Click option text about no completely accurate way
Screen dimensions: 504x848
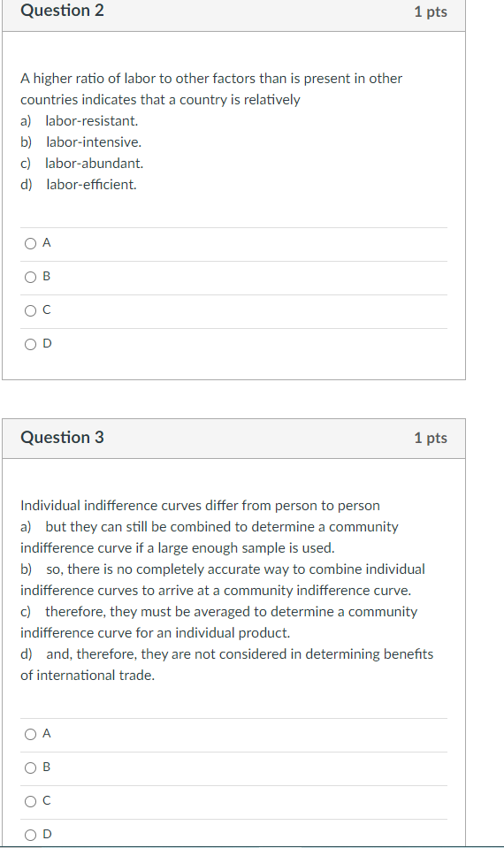(x=223, y=580)
